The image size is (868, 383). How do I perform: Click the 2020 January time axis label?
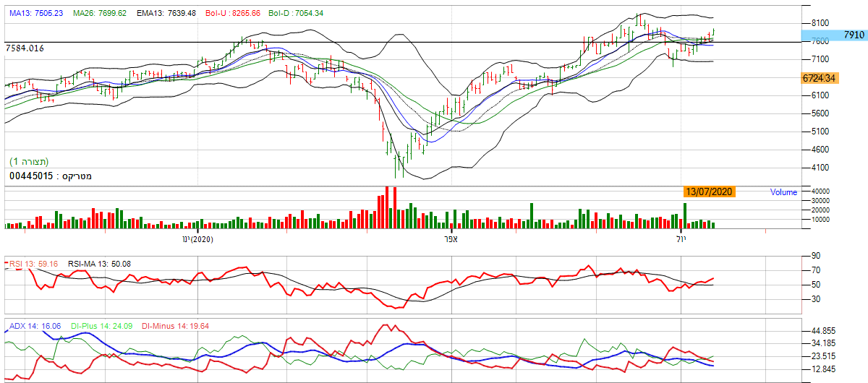pyautogui.click(x=197, y=239)
